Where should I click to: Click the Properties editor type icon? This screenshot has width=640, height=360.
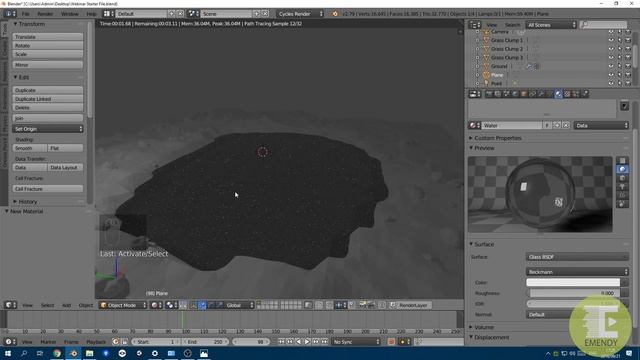(x=475, y=94)
